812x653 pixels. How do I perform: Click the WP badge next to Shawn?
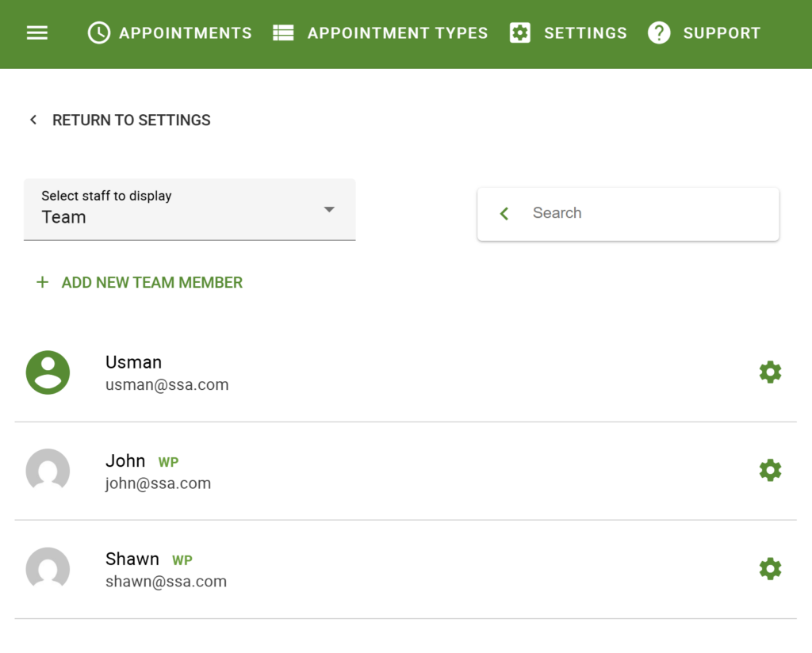182,560
